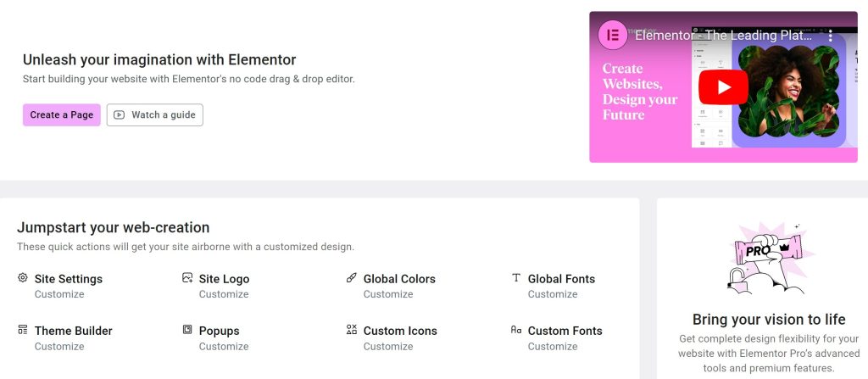The height and width of the screenshot is (379, 868).
Task: Play the Elementor YouTube video
Action: 723,87
